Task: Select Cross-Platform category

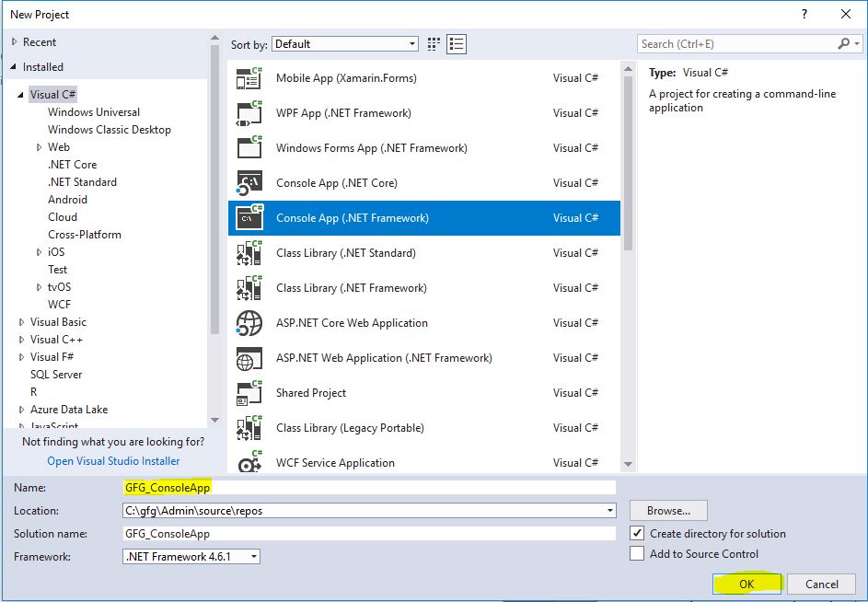Action: coord(85,235)
